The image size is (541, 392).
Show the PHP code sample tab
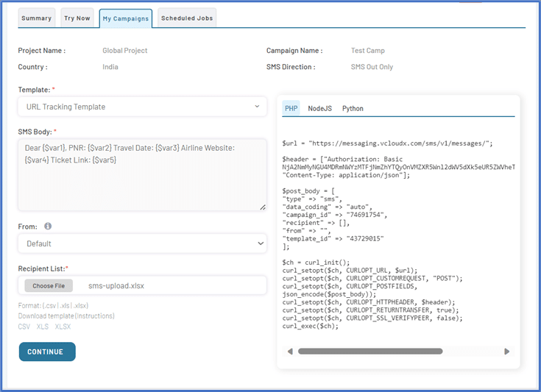[x=291, y=108]
